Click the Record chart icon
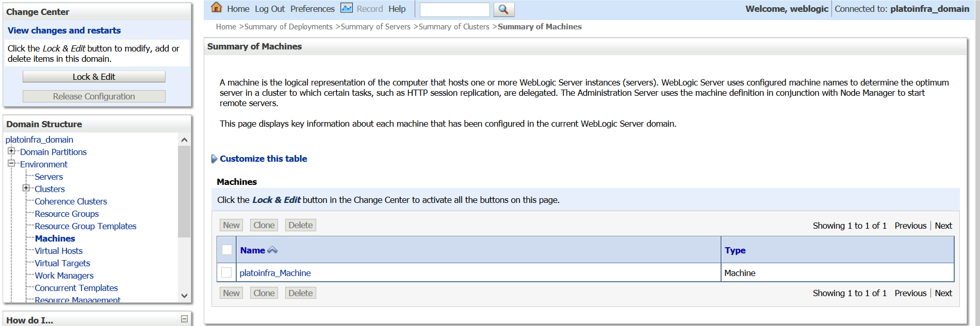980x326 pixels. (x=347, y=8)
